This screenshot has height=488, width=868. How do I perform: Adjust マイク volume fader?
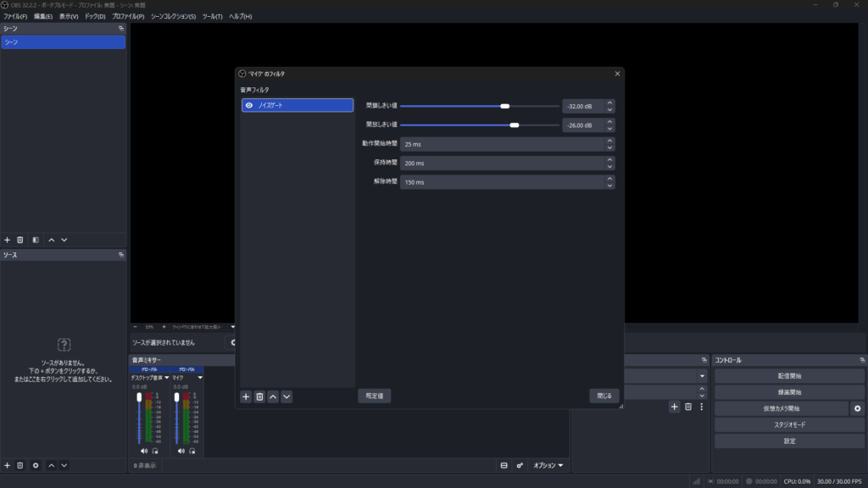click(176, 397)
